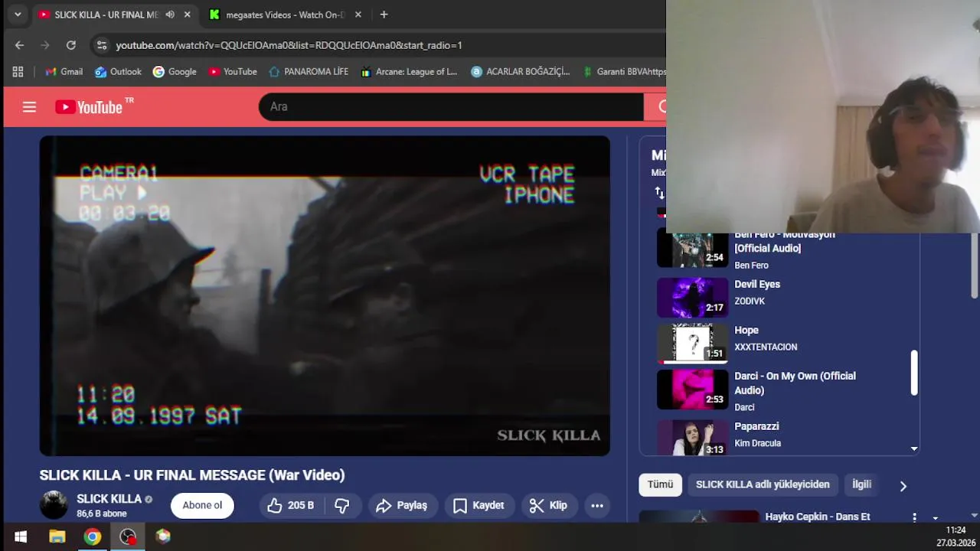980x551 pixels.
Task: Open the YouTube bookmark in bookmarks bar
Action: (233, 72)
